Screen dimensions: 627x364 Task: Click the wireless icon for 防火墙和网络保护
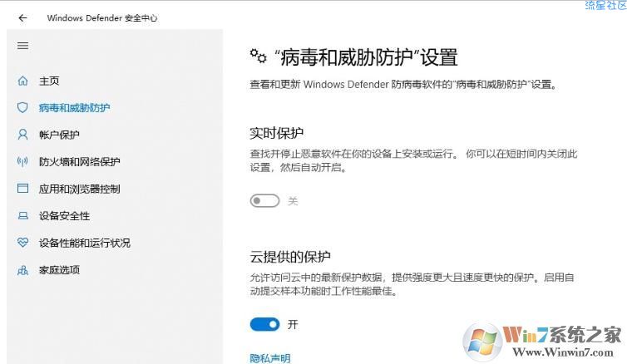pos(22,161)
